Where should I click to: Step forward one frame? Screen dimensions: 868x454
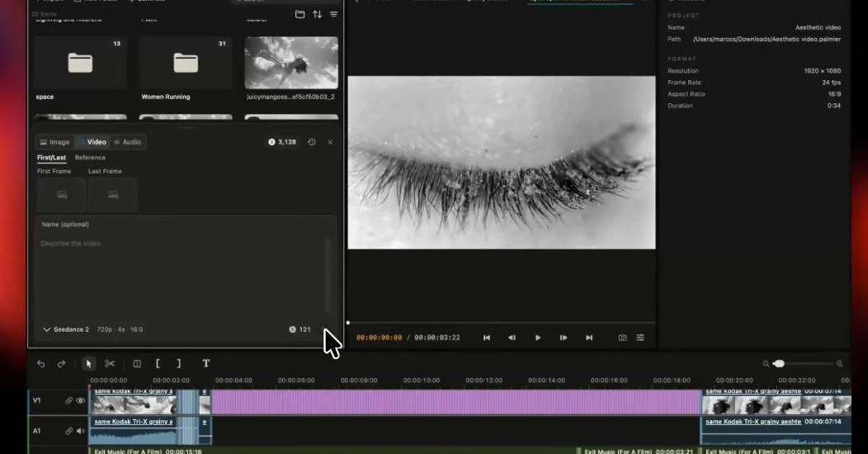[563, 338]
